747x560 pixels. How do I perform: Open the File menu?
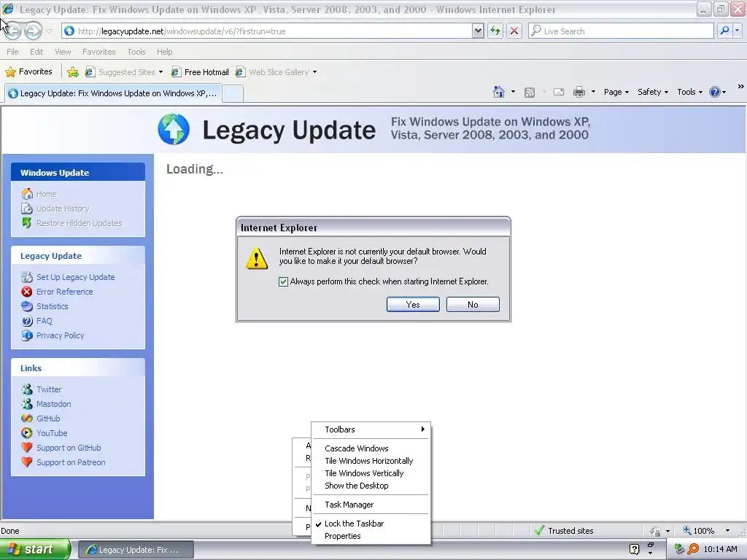point(13,52)
